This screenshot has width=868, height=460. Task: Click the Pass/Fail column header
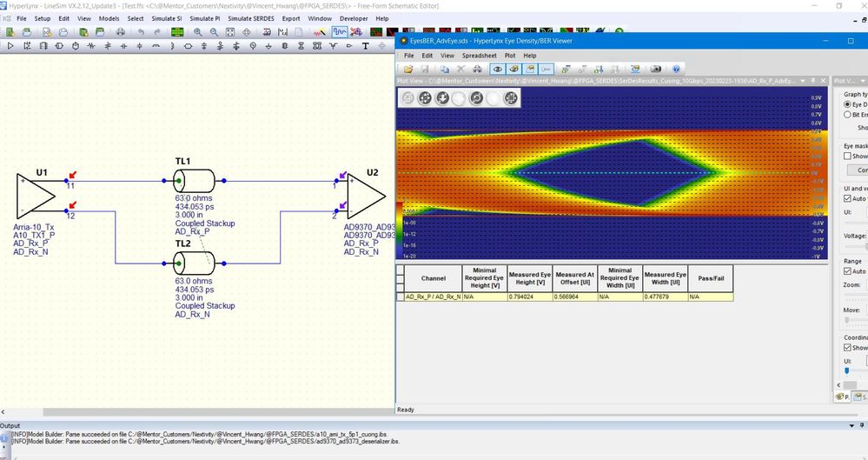(x=711, y=278)
